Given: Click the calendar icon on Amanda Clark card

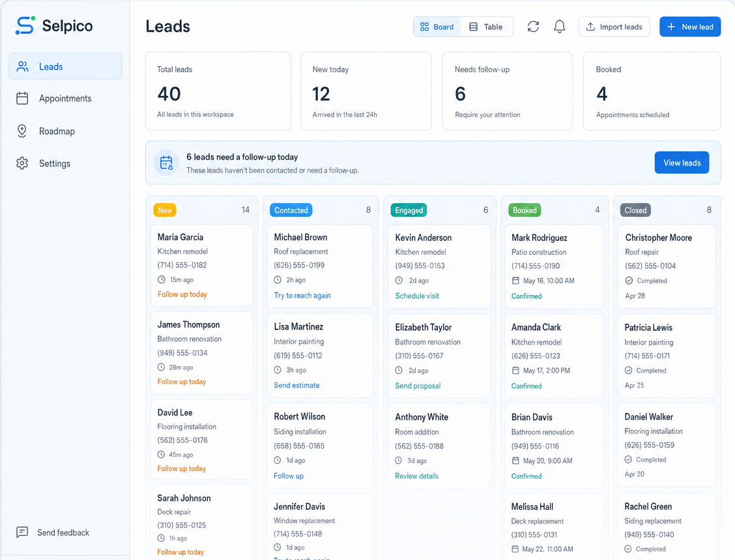Looking at the screenshot, I should pos(515,371).
